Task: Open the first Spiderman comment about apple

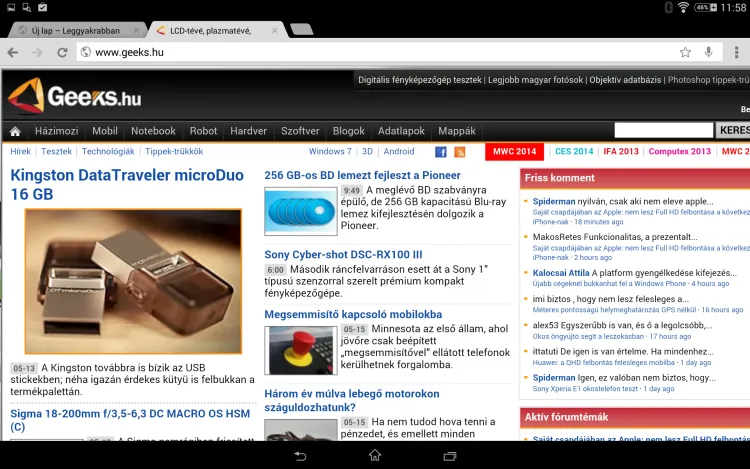Action: tap(623, 201)
